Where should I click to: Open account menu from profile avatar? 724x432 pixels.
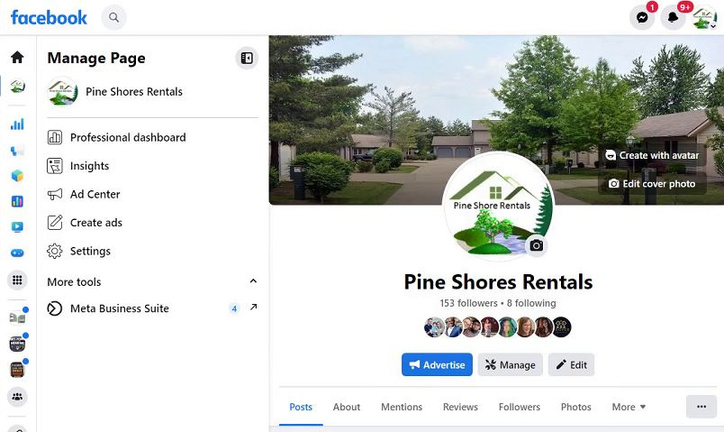704,18
